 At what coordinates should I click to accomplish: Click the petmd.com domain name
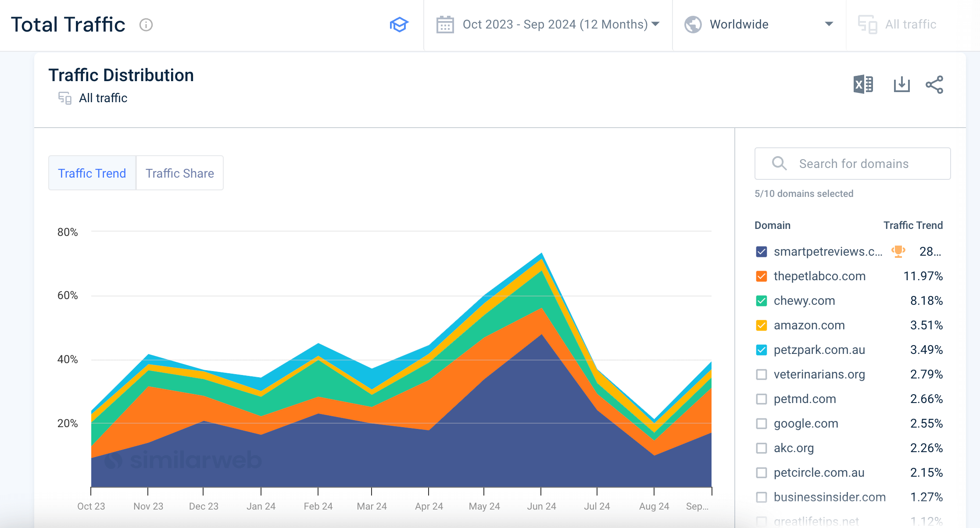tap(805, 399)
